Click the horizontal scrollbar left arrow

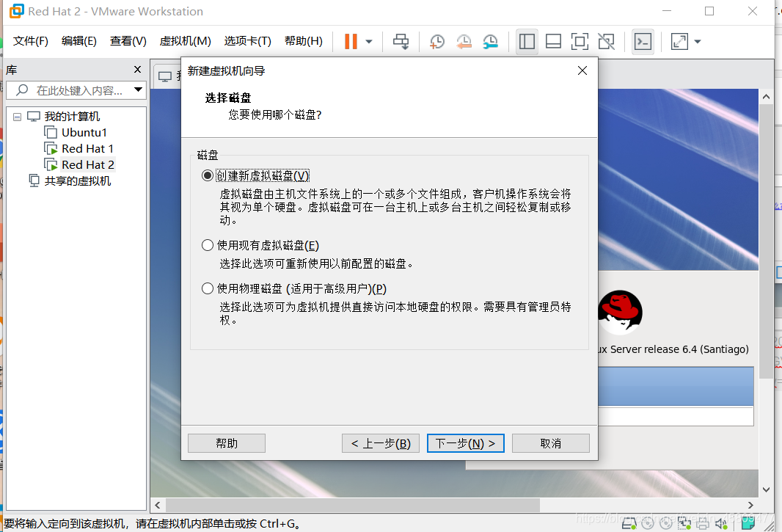[158, 505]
